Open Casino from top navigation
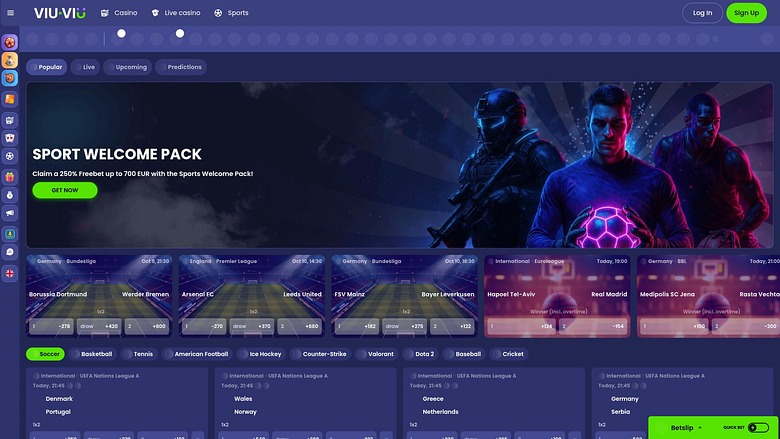The height and width of the screenshot is (439, 780). 119,13
